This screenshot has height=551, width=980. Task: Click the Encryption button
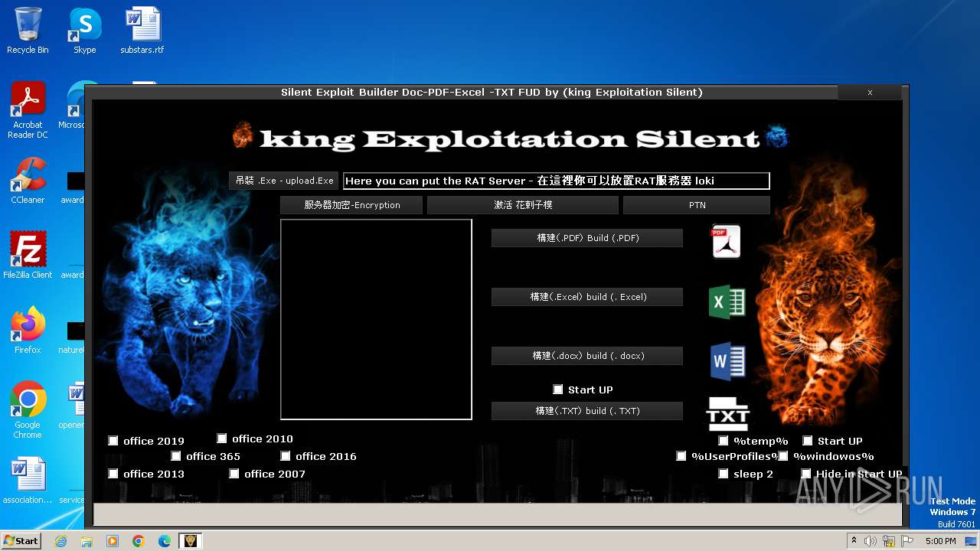(x=351, y=205)
